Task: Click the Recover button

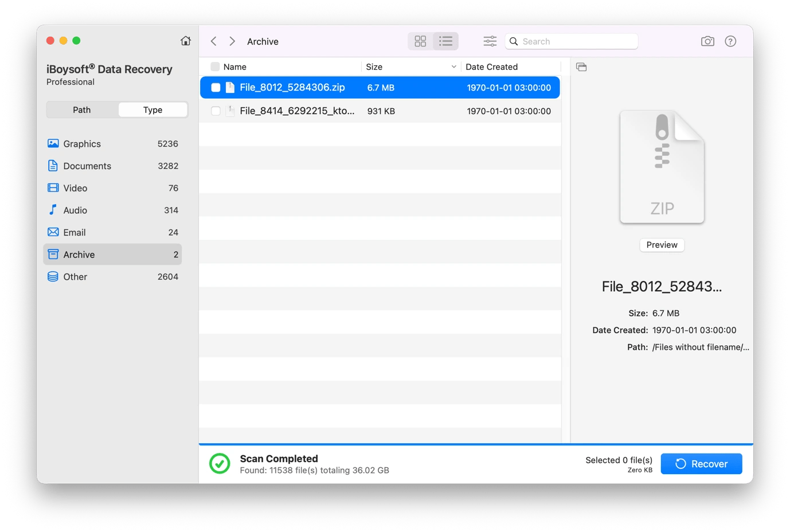Action: (x=701, y=464)
